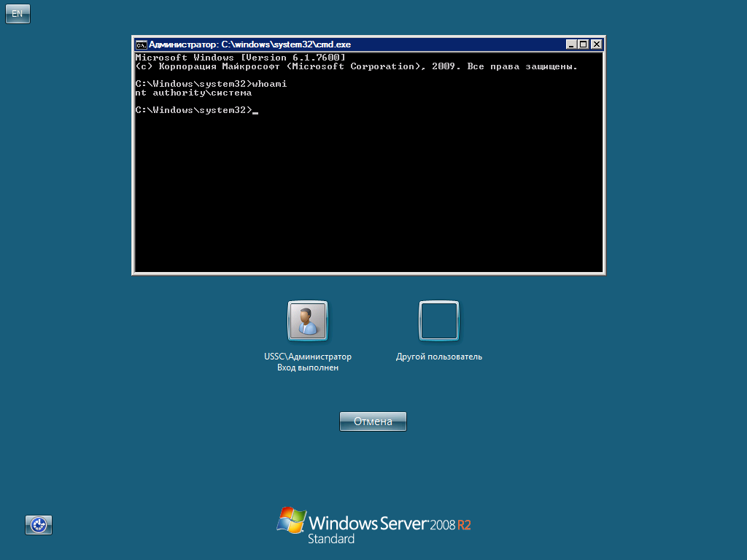Switch keyboard layout using the EN indicator

(x=18, y=13)
